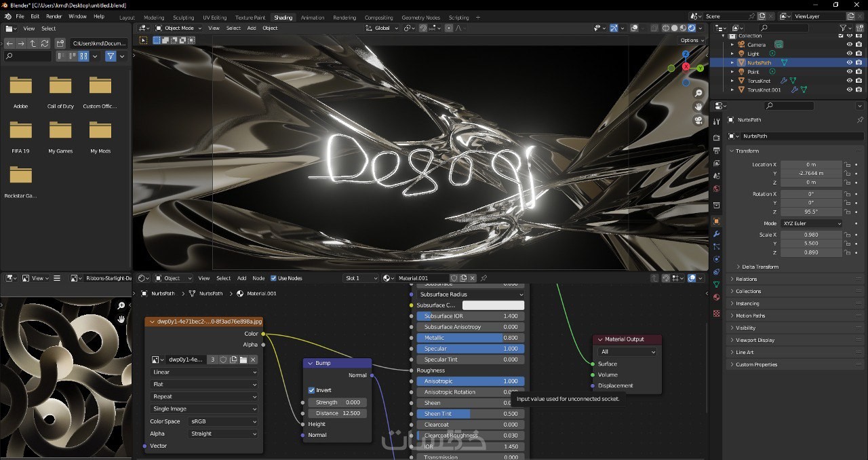The width and height of the screenshot is (868, 460).
Task: Open the XYZ Euler rotation mode dropdown
Action: 811,223
